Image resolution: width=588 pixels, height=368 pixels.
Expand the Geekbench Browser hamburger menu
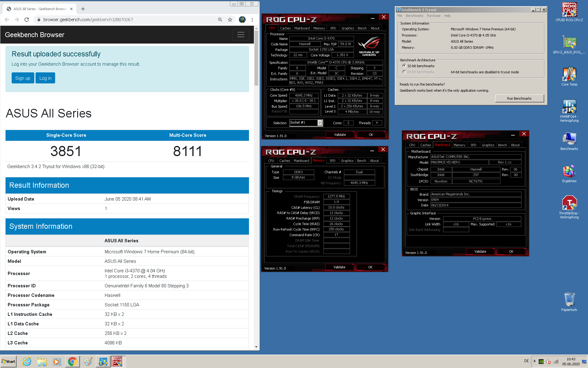click(x=241, y=35)
